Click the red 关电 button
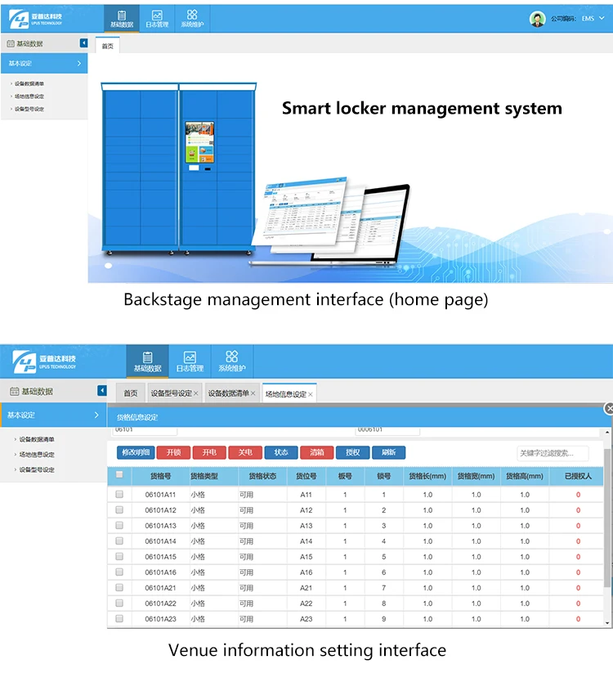Screen dimensions: 613x700 click(245, 452)
